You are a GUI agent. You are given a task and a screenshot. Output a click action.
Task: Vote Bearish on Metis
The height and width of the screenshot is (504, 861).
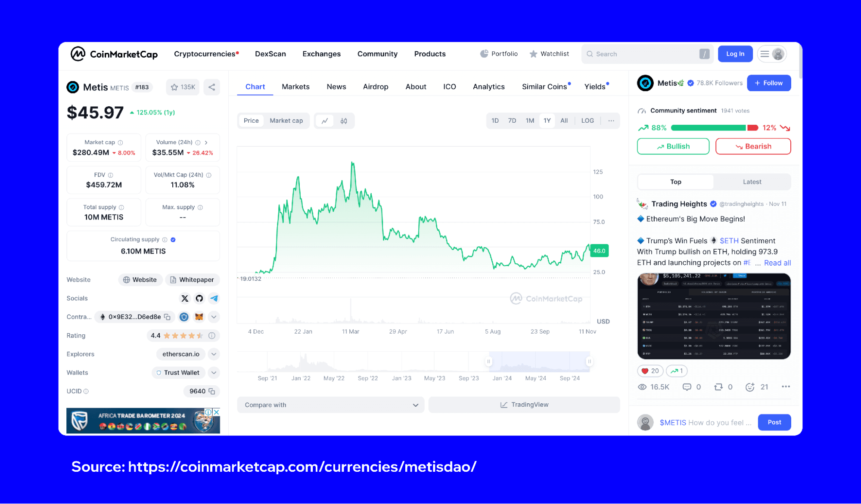[753, 146]
